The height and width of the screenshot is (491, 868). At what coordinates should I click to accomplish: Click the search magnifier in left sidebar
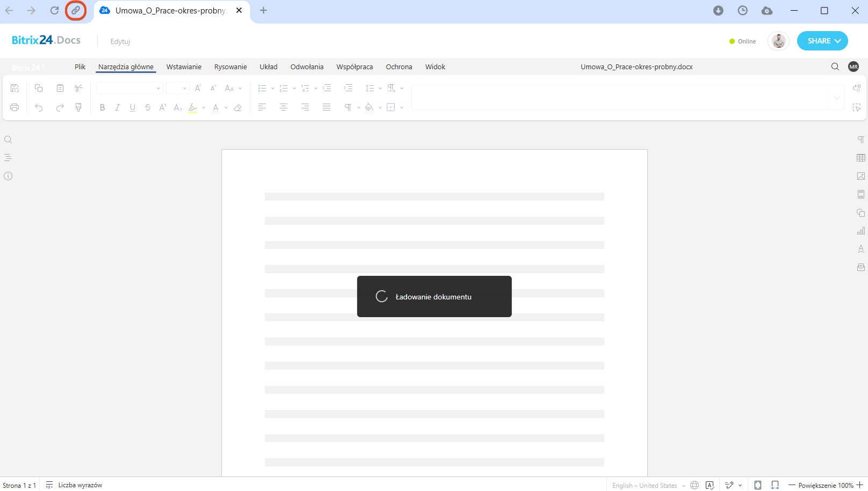click(8, 140)
